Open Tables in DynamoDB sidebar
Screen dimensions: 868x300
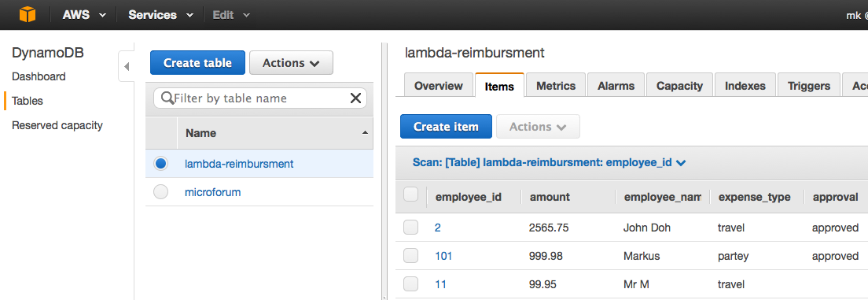tap(27, 101)
